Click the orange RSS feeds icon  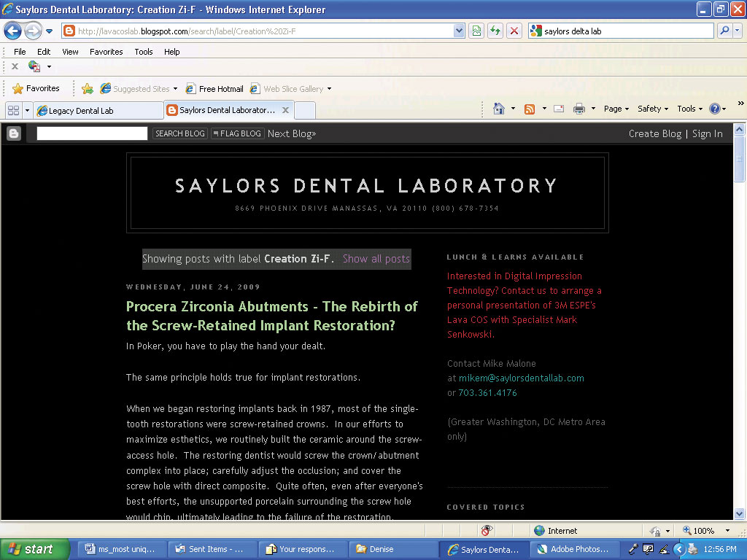click(x=530, y=109)
